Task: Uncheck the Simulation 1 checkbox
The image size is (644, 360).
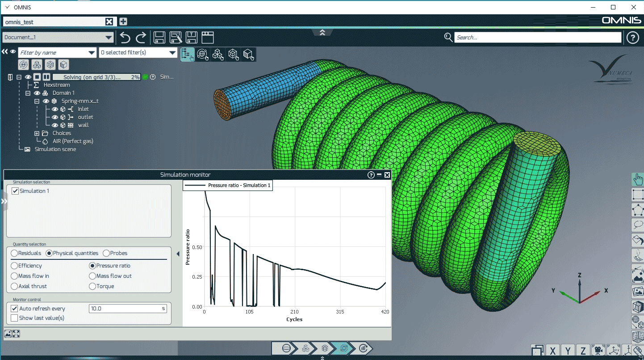Action: click(16, 191)
